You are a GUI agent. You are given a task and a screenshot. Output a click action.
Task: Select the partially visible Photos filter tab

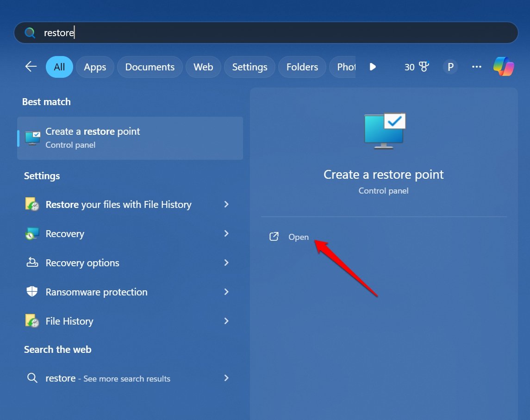tap(343, 67)
